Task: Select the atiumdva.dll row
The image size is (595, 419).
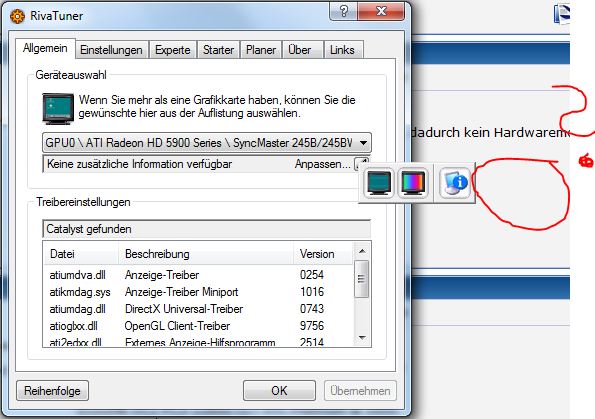Action: pyautogui.click(x=199, y=275)
